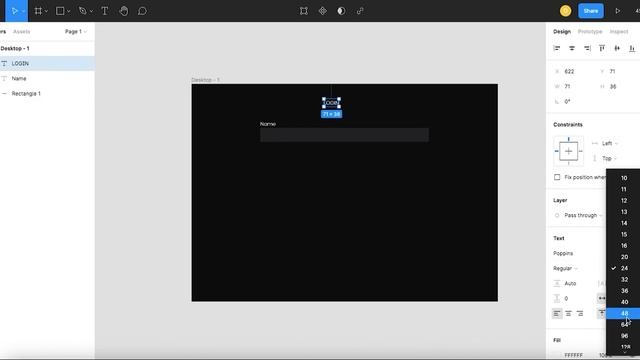Choose font size 36 in dropdown
Viewport: 640px width, 360px height.
(x=623, y=291)
